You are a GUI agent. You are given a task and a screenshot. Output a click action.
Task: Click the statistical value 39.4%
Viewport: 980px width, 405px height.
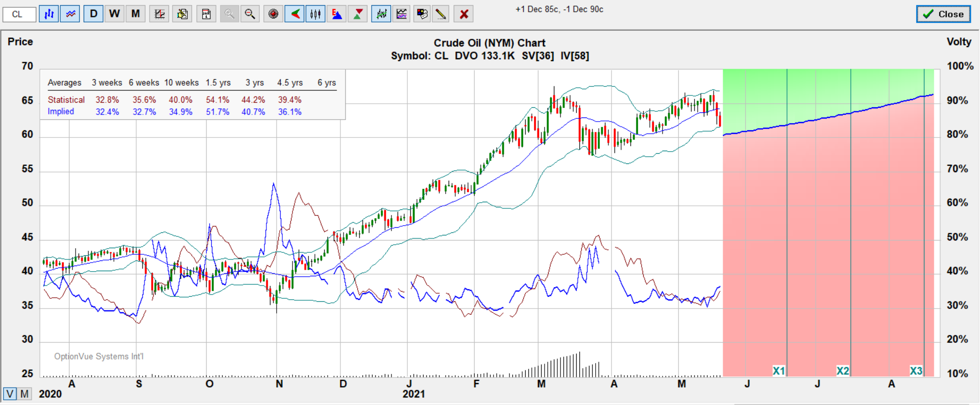point(289,100)
